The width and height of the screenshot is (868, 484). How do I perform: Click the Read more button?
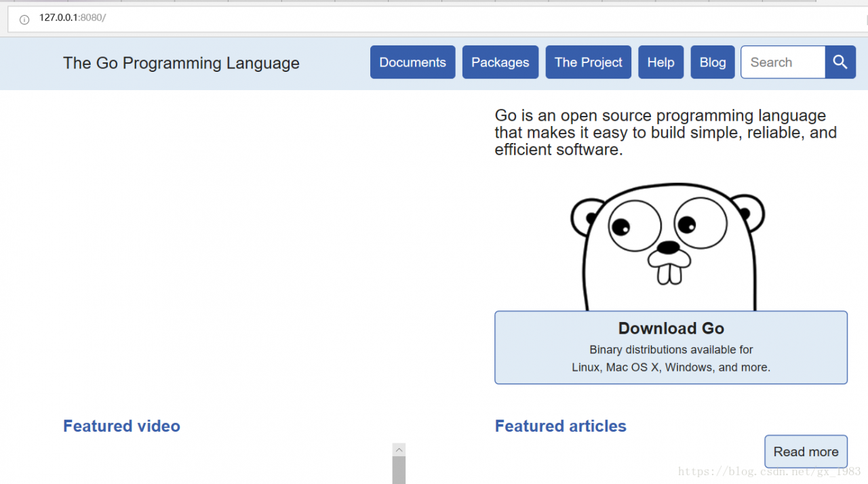806,451
